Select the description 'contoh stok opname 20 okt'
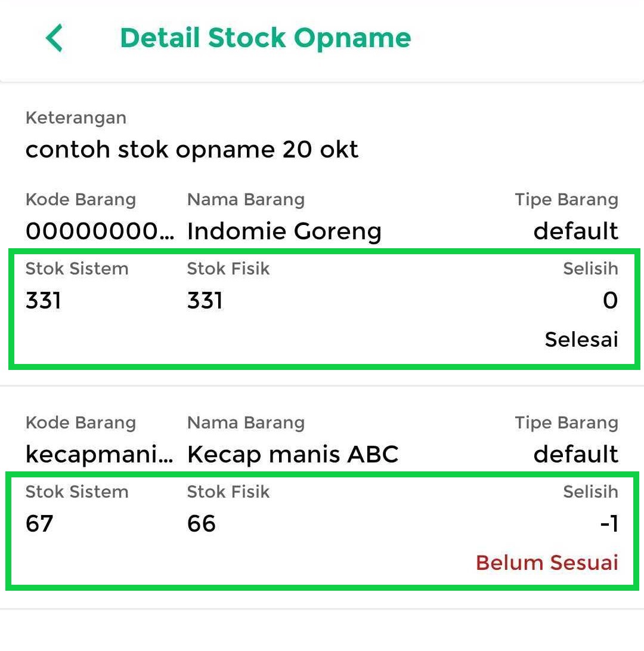Screen dimensions: 644x651 click(x=192, y=149)
